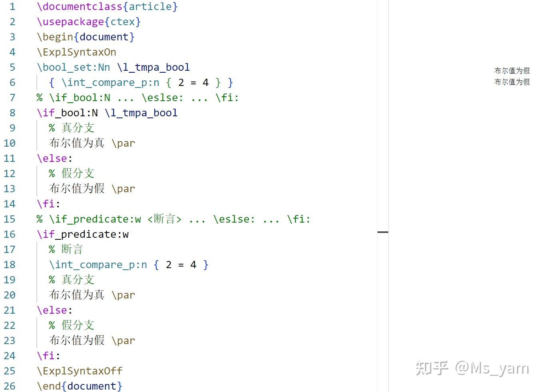Click the \int_compare_p:n command on line 6

pos(112,82)
